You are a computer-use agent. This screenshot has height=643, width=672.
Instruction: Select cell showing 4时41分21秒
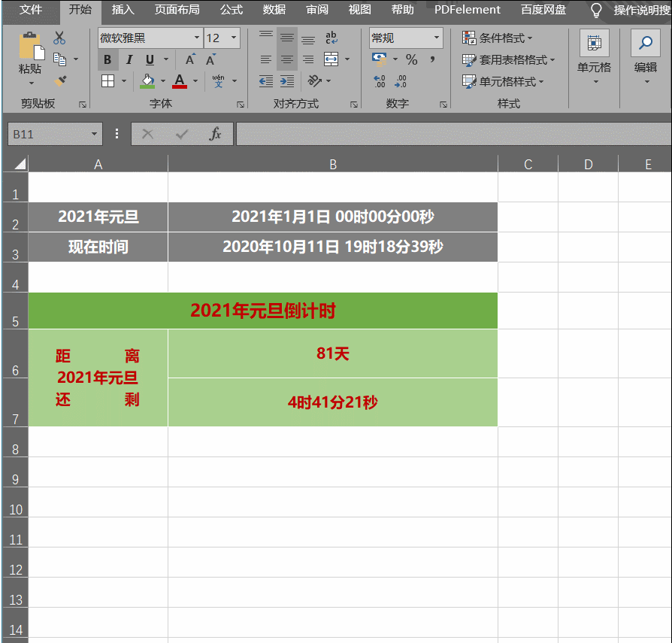[x=333, y=402]
